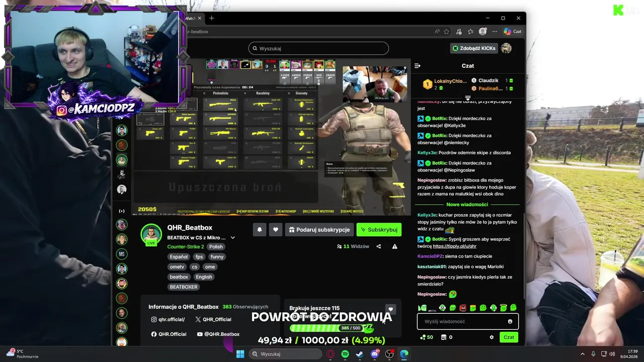Open Opera GX from taskbar

point(331,354)
